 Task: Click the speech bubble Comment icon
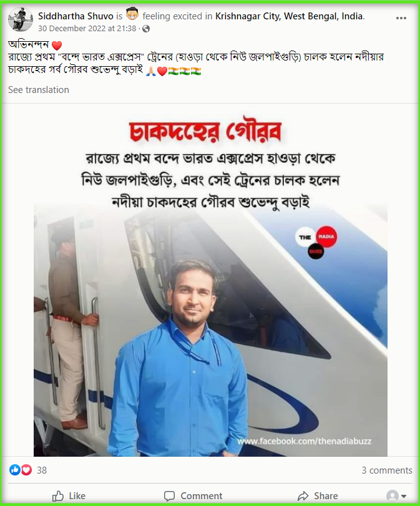(x=169, y=495)
